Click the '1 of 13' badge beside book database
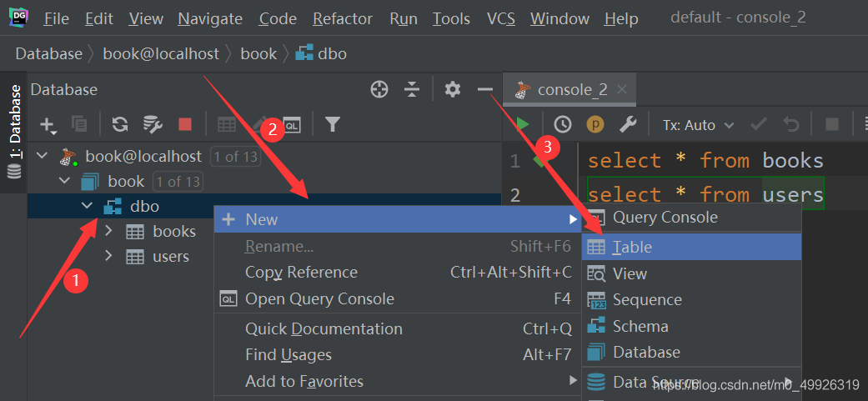This screenshot has width=868, height=401. pyautogui.click(x=178, y=181)
